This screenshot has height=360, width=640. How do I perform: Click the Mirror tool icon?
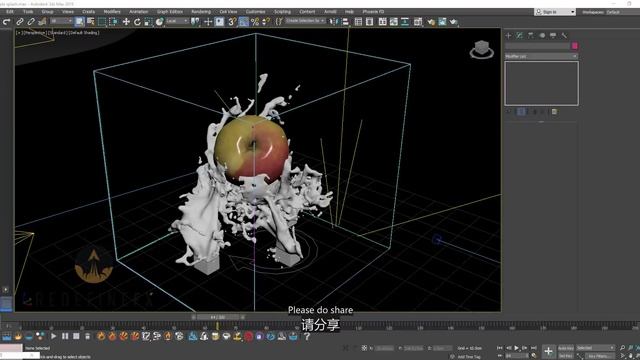pyautogui.click(x=334, y=22)
